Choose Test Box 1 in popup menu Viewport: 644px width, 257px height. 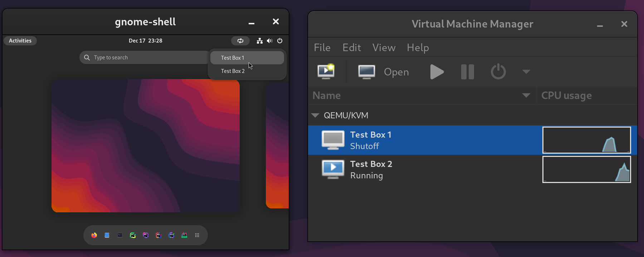tap(247, 58)
